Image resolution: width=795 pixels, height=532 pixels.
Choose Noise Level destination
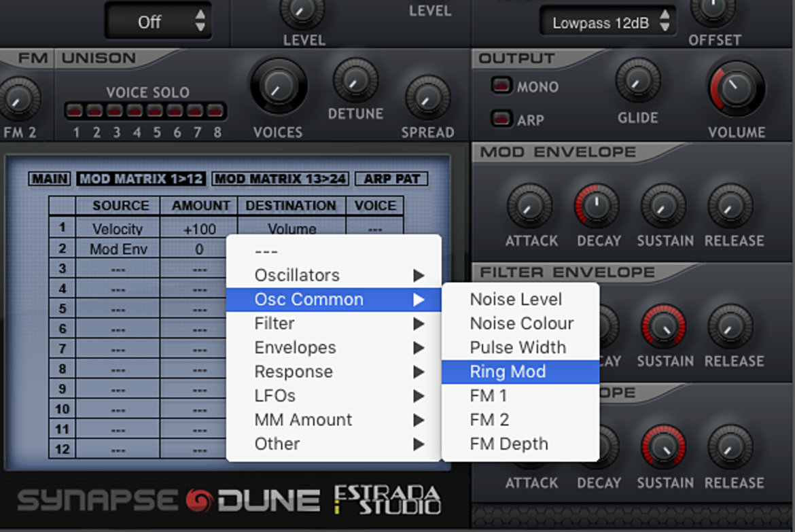[x=520, y=299]
